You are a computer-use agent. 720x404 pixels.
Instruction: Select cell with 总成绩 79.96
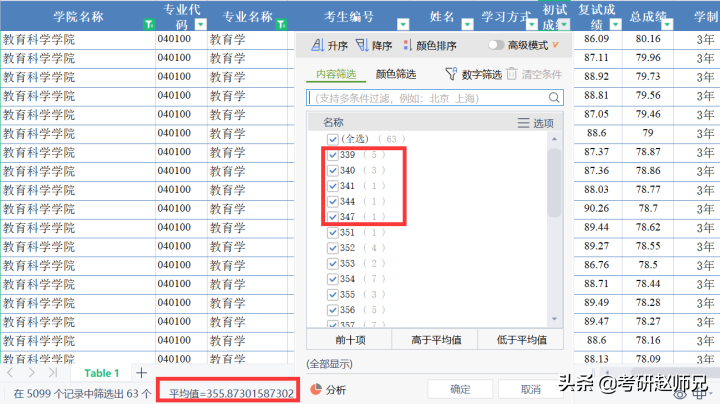[648, 58]
